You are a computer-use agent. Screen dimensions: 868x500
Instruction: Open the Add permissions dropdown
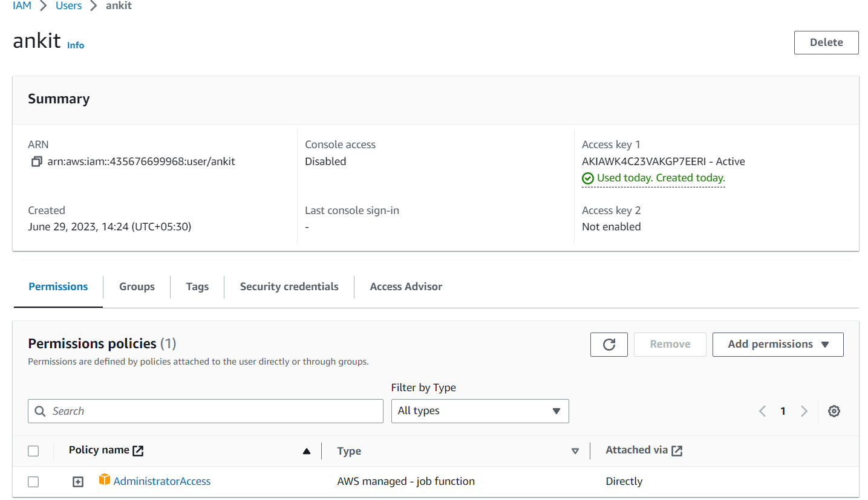point(778,344)
